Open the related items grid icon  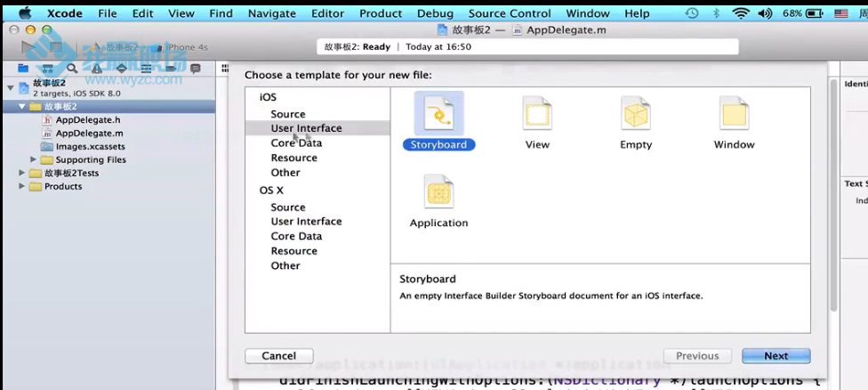point(225,69)
